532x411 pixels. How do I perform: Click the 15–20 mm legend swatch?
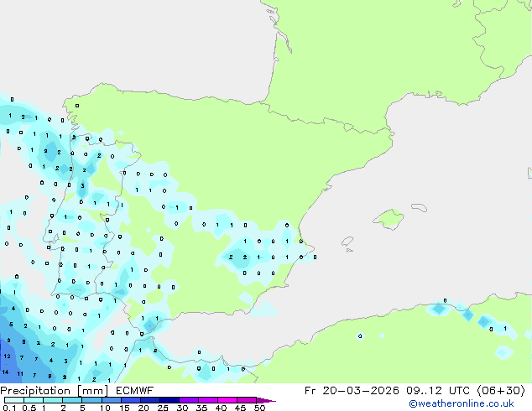tap(130, 400)
